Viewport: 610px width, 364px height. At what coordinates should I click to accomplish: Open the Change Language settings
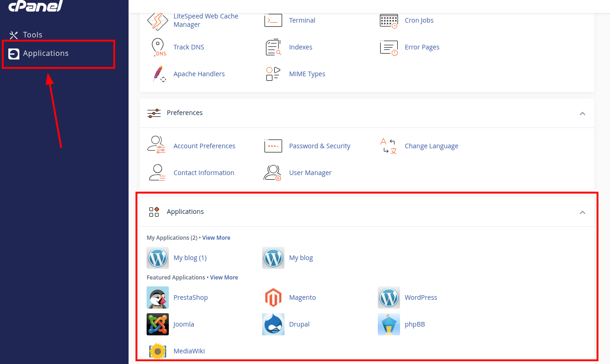click(x=431, y=146)
